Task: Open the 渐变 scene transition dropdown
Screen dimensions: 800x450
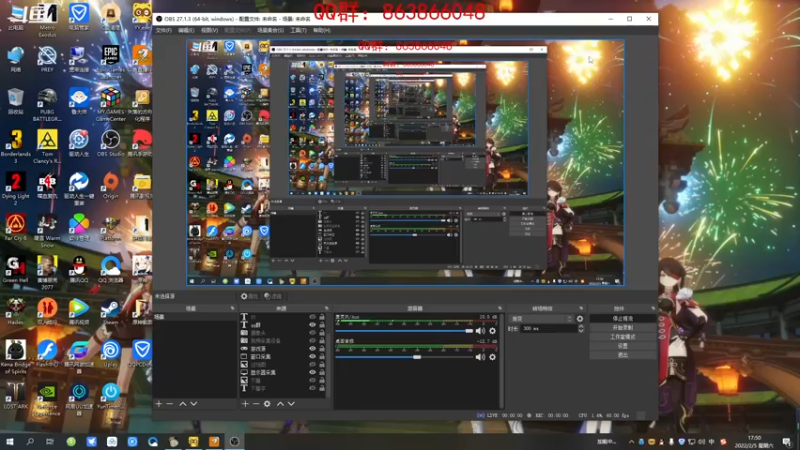Action: pos(541,319)
